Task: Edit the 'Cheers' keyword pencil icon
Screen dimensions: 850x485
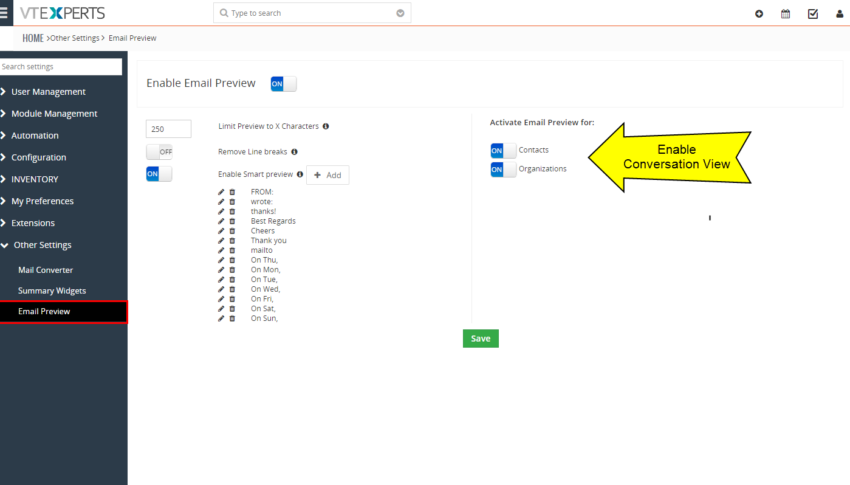Action: coord(221,231)
